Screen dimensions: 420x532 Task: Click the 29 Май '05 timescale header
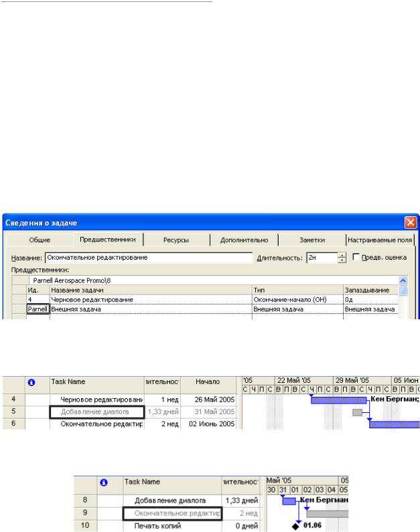[x=362, y=380]
